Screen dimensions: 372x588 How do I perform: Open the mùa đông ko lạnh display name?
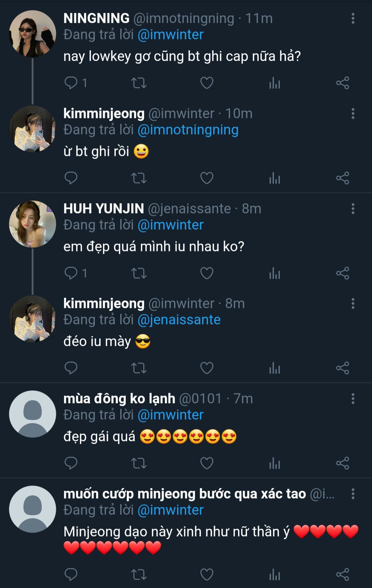[x=119, y=399]
